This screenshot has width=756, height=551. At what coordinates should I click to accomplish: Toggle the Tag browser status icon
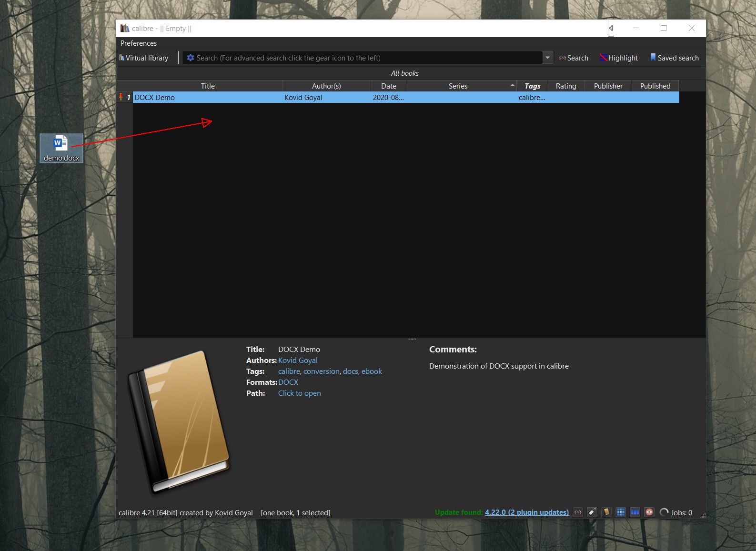tap(592, 512)
